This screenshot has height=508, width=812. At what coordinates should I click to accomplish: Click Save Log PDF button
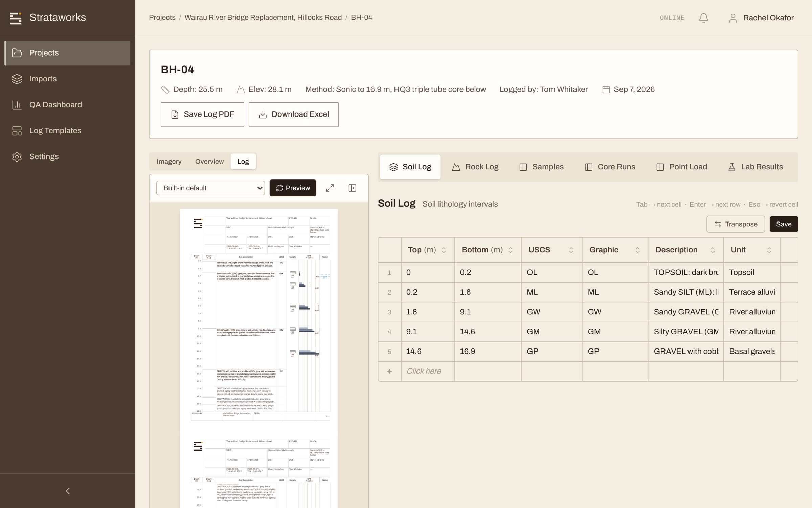202,114
